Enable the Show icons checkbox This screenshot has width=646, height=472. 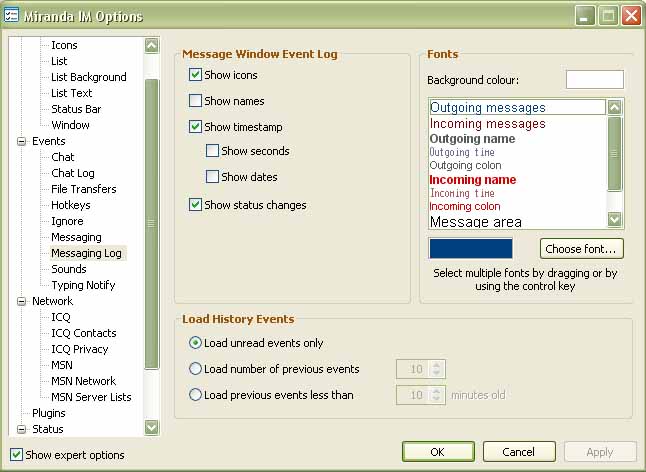click(195, 75)
